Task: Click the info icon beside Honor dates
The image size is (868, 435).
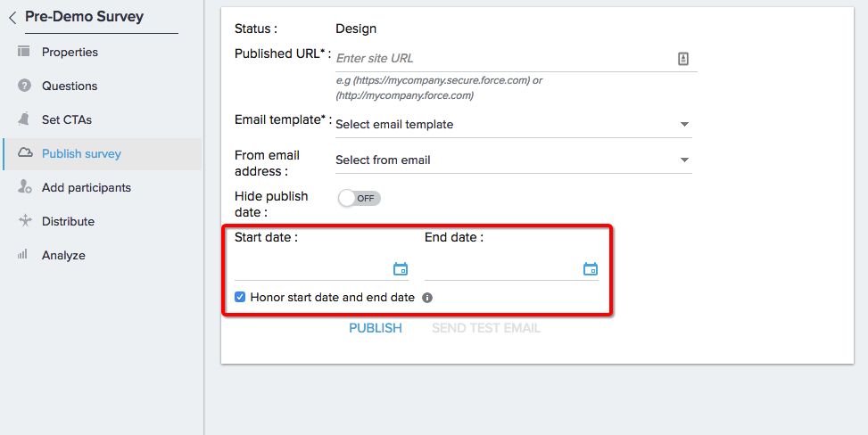Action: [x=427, y=298]
